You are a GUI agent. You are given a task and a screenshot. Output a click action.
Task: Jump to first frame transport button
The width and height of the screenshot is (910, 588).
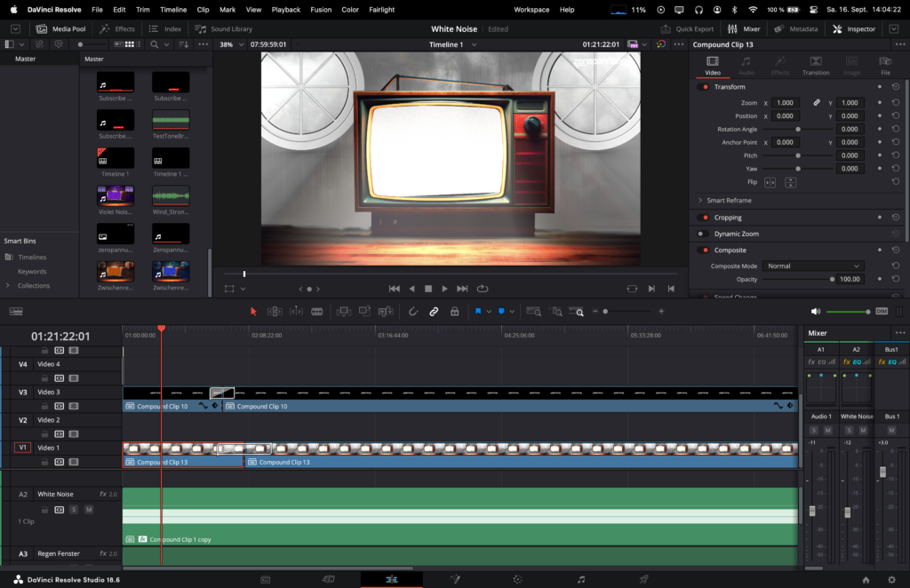click(x=394, y=289)
